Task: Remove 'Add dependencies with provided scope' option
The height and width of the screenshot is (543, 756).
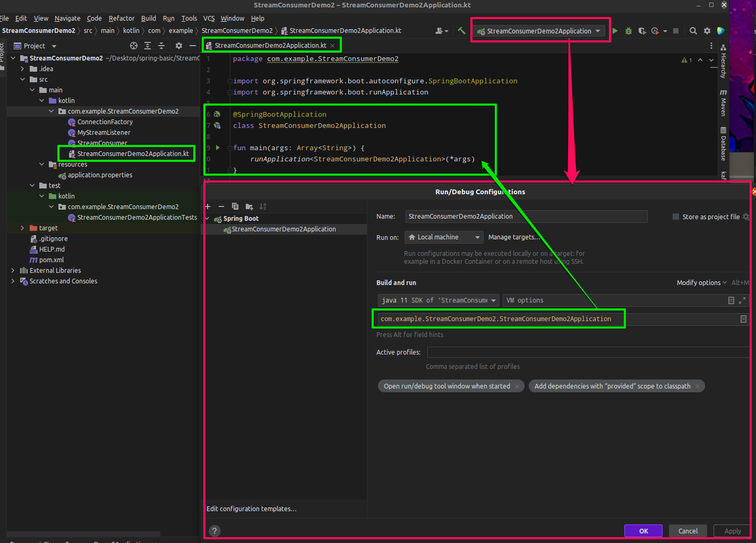Action: [697, 386]
